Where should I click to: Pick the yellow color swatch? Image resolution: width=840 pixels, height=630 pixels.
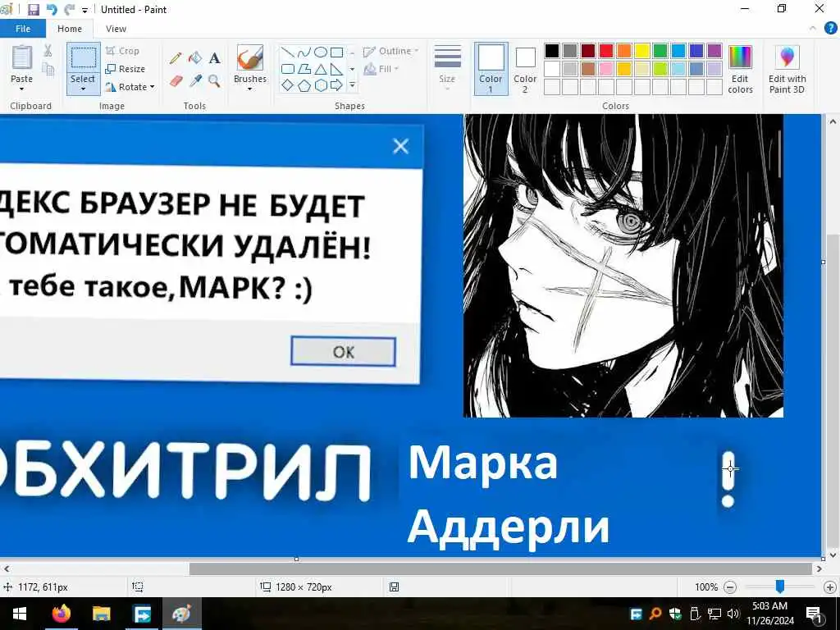(x=641, y=51)
